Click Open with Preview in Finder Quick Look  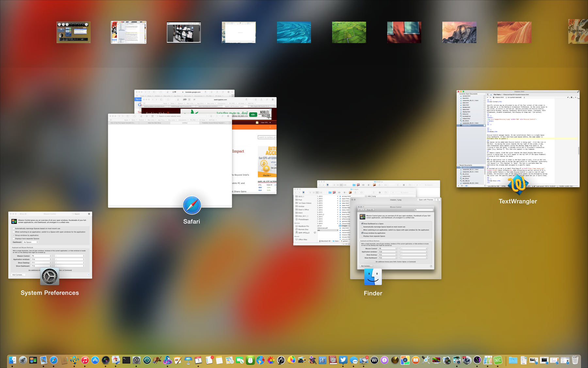pos(426,200)
